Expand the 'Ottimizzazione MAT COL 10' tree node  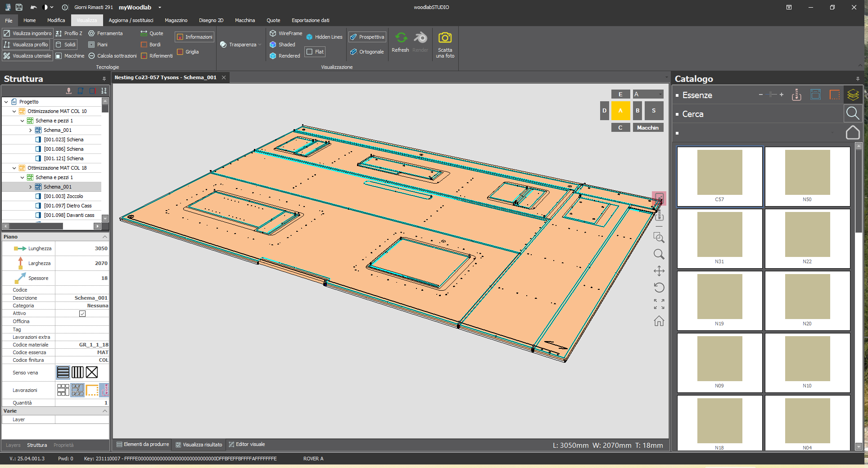pos(14,111)
